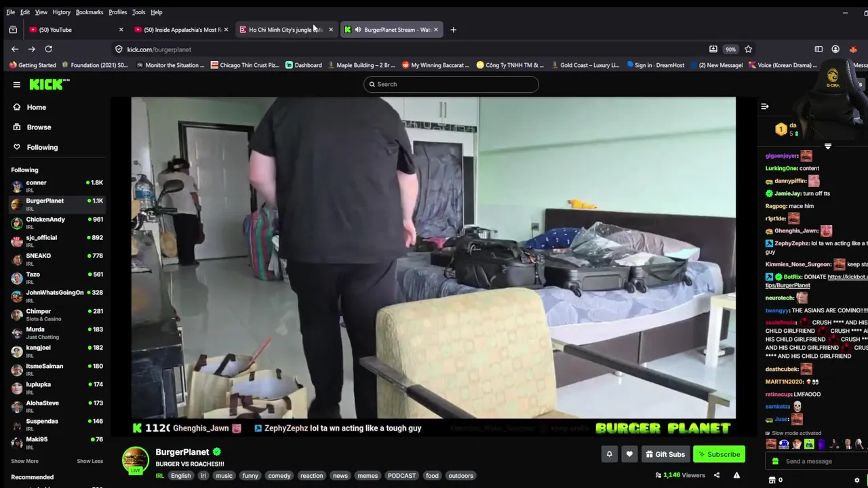Click the browser back arrow

coord(15,49)
